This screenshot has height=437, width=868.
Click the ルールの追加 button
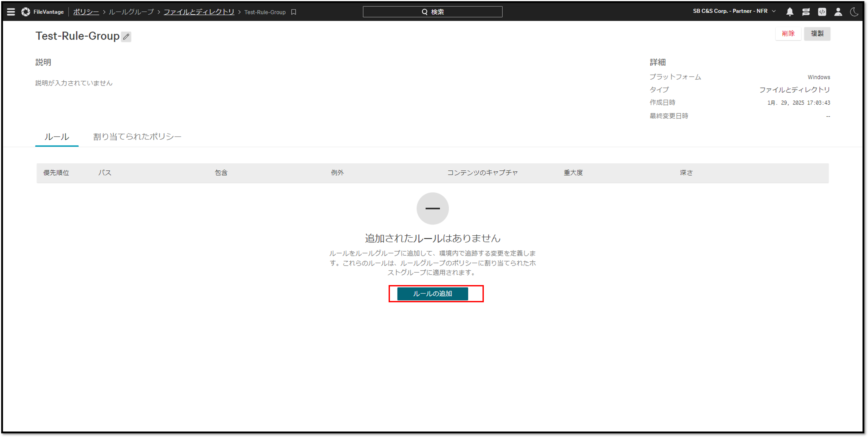pos(432,293)
